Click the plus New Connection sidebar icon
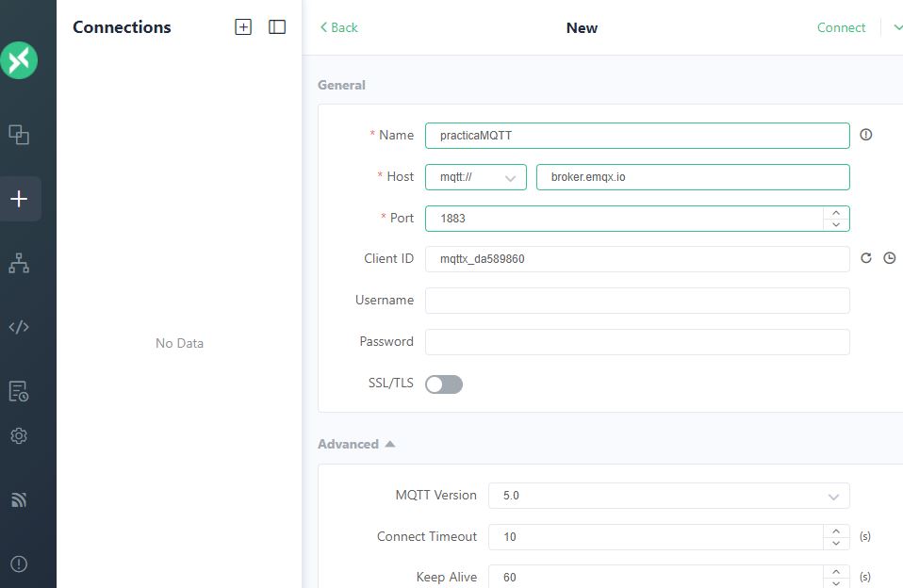The height and width of the screenshot is (588, 903). coord(19,199)
